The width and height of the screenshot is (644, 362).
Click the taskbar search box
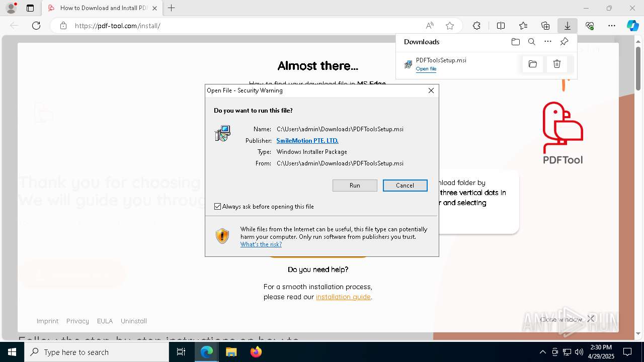[x=97, y=352]
